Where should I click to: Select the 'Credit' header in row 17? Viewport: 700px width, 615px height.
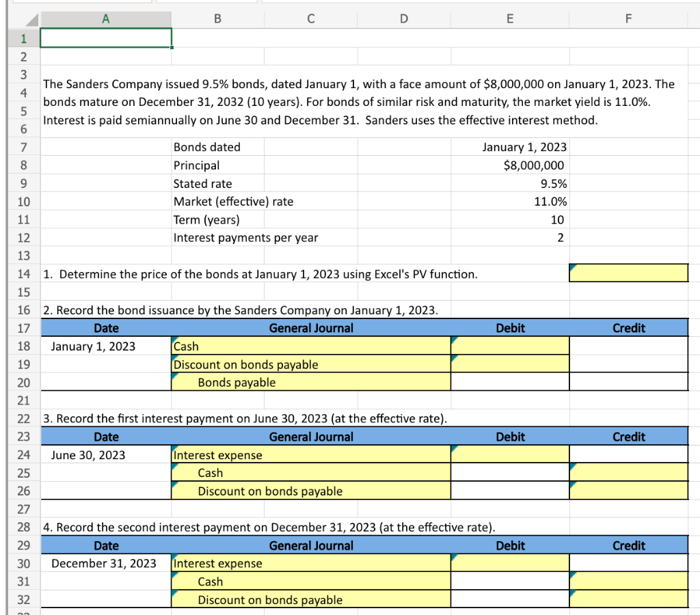[x=629, y=328]
